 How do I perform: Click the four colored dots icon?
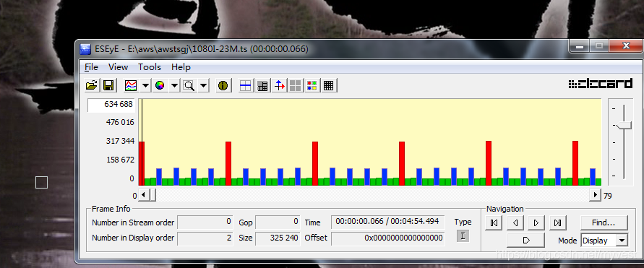[312, 85]
